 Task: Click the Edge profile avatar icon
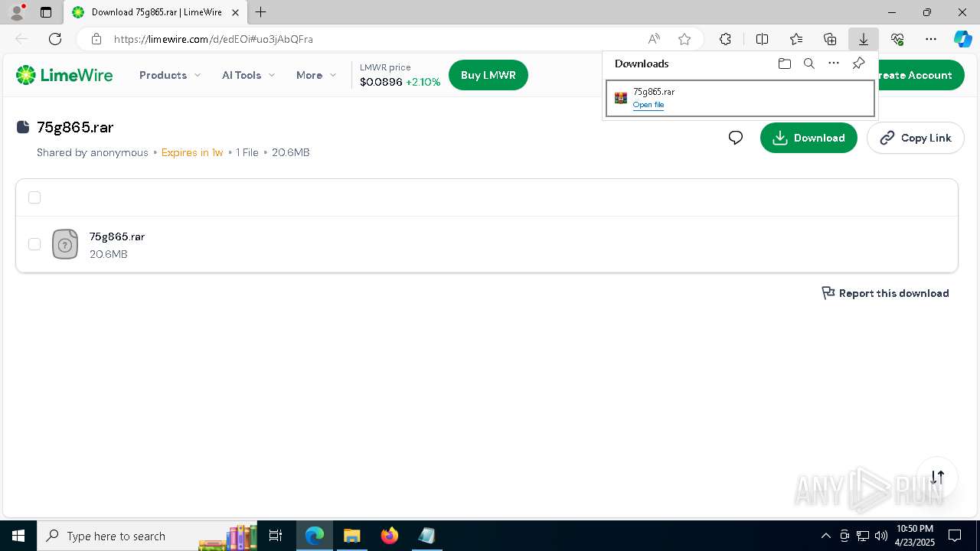16,12
